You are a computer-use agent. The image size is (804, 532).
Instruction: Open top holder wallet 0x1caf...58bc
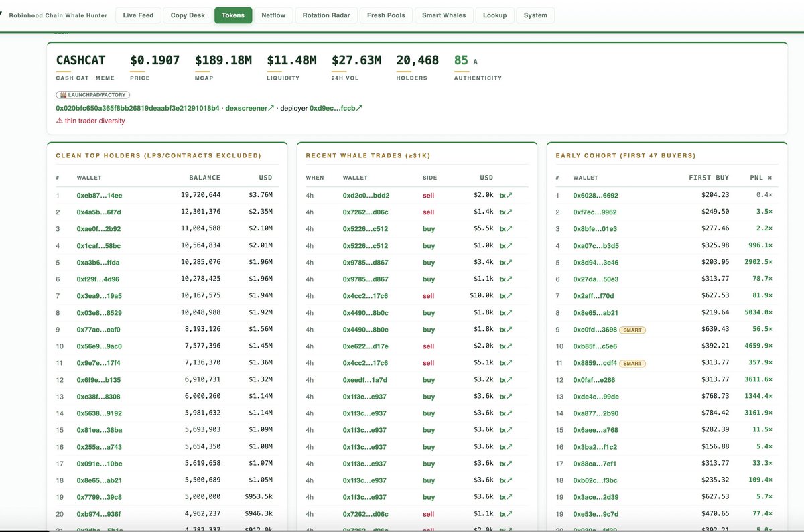[99, 246]
